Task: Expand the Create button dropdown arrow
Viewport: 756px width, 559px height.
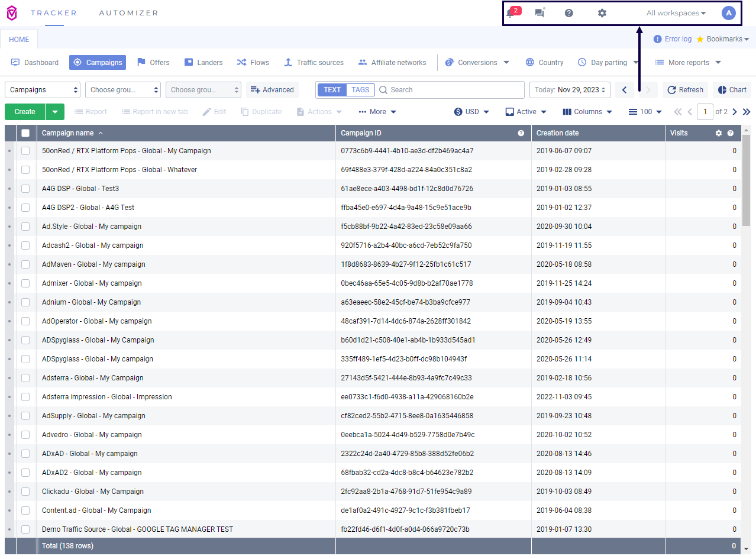Action: point(55,112)
